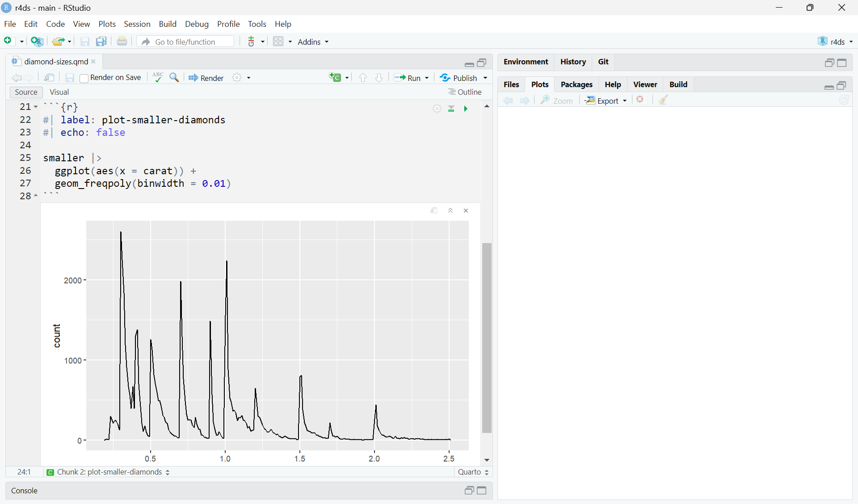The width and height of the screenshot is (858, 504).
Task: Switch to the Packages tab
Action: pyautogui.click(x=576, y=84)
